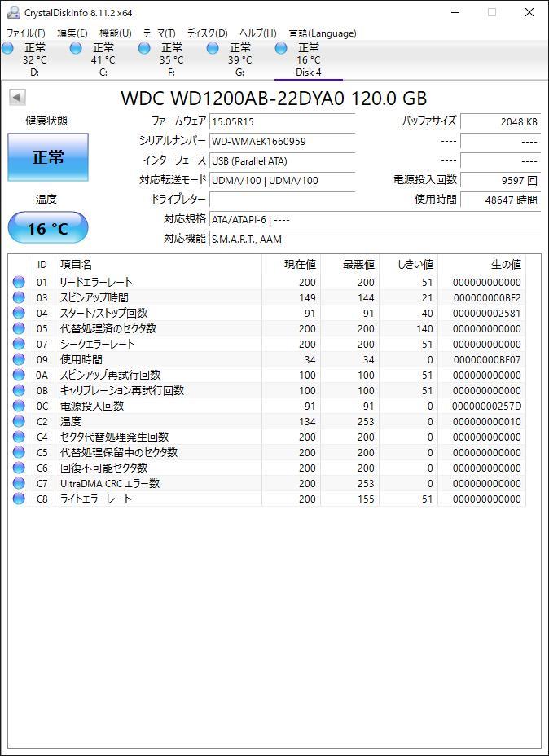Click the ID column header
Image resolution: width=549 pixels, height=756 pixels.
(x=42, y=264)
